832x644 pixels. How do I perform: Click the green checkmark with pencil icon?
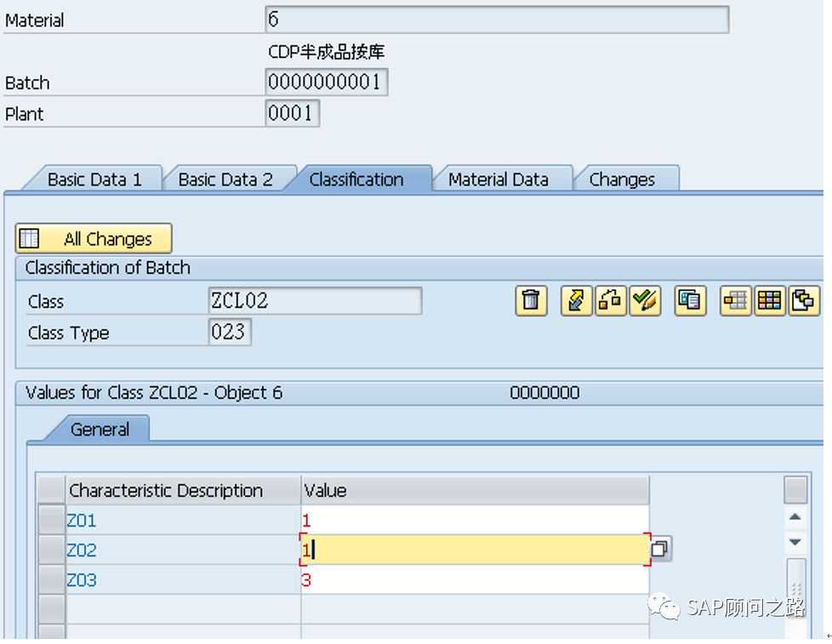(x=645, y=301)
